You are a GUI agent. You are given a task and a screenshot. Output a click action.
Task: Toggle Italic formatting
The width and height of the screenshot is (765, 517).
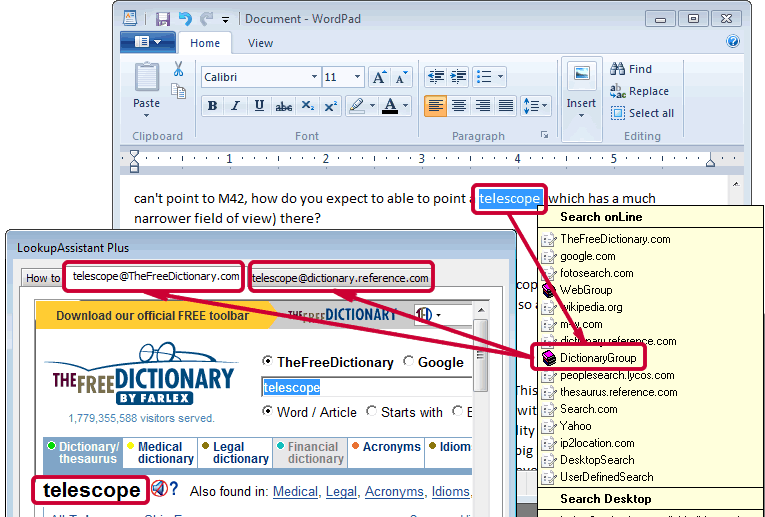pos(236,105)
